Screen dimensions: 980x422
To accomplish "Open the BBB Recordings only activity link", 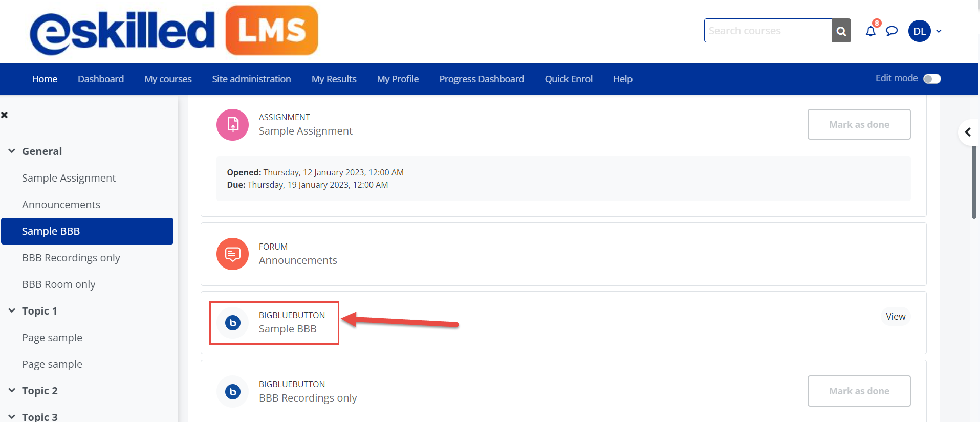I will coord(308,398).
